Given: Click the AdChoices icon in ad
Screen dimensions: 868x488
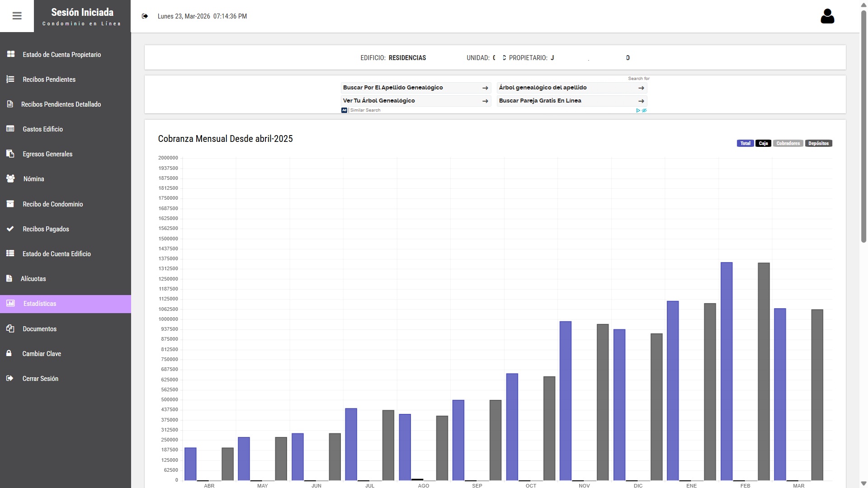Looking at the screenshot, I should (638, 110).
